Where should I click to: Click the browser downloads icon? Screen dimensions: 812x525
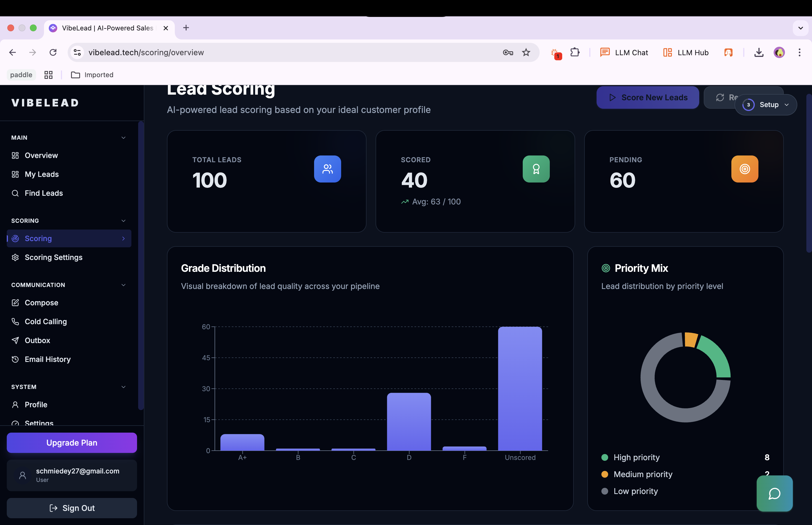click(759, 52)
